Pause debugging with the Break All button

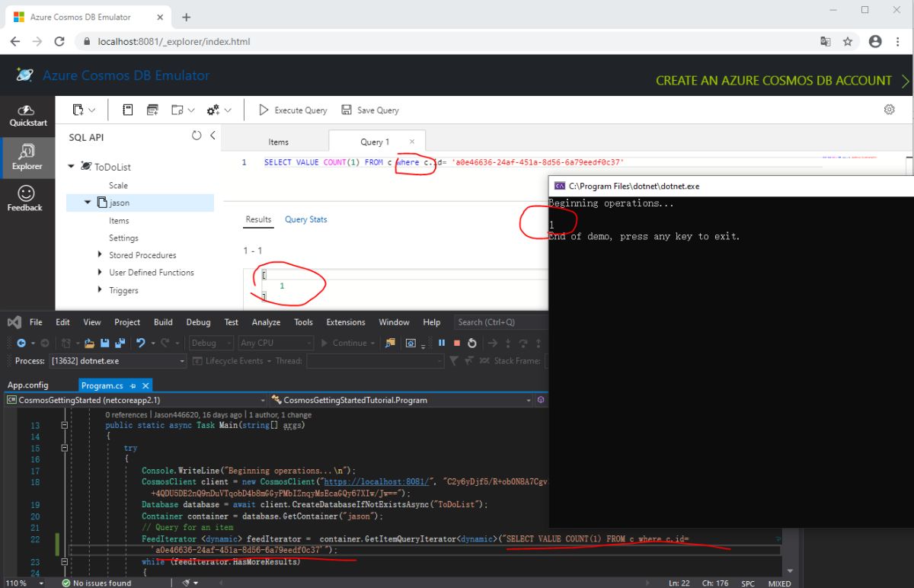point(442,343)
